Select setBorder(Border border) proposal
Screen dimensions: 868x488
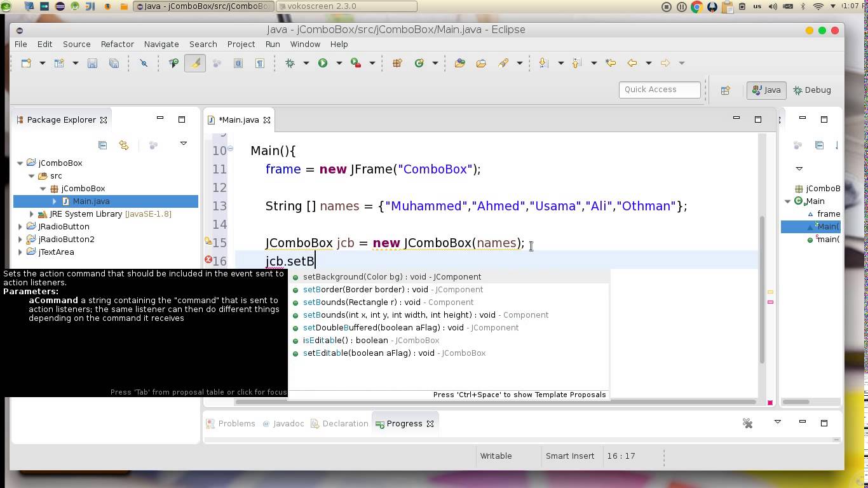pos(449,290)
